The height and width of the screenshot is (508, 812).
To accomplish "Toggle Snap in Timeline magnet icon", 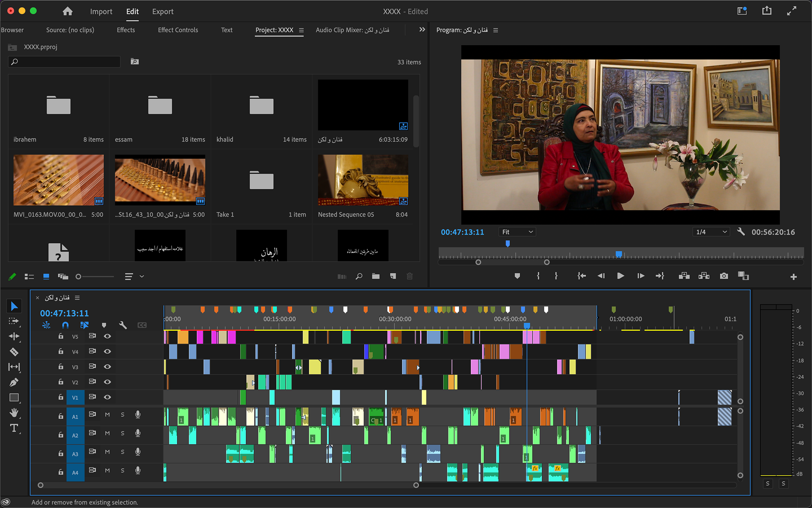I will pos(65,325).
